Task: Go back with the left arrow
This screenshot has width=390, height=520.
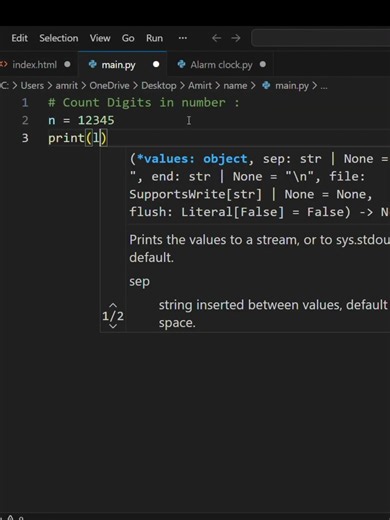Action: pos(216,38)
